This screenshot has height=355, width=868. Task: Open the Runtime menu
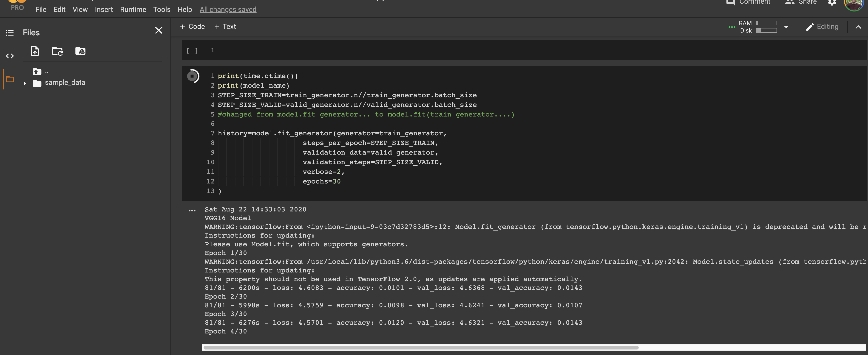pyautogui.click(x=133, y=9)
